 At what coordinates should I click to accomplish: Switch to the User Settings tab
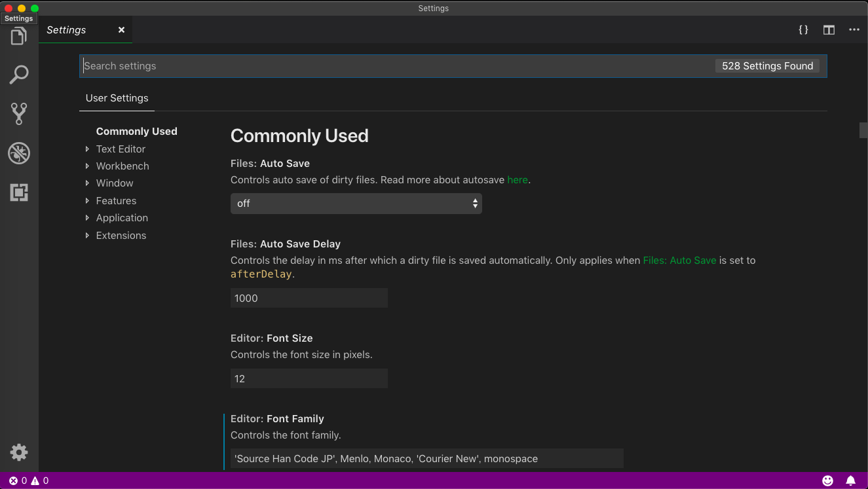(x=117, y=98)
